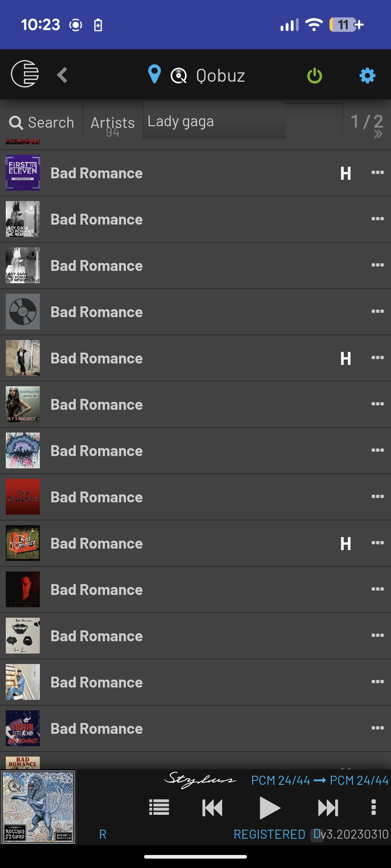Viewport: 391px width, 868px height.
Task: Open options for Fly 3 Project track
Action: click(x=377, y=404)
